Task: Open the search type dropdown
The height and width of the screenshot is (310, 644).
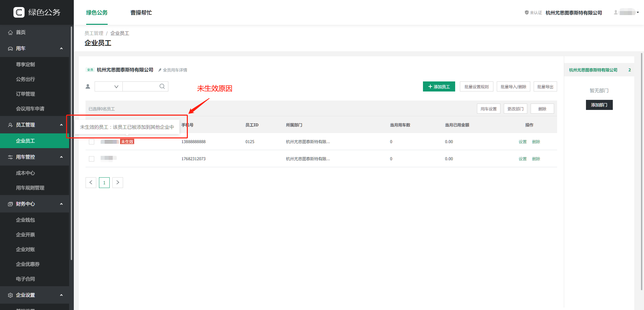Action: pyautogui.click(x=109, y=86)
